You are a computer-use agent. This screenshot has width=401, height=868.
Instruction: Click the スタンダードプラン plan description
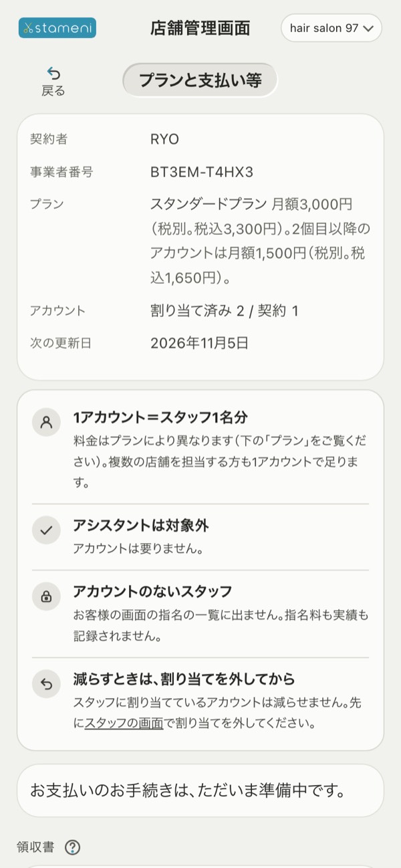pyautogui.click(x=260, y=240)
